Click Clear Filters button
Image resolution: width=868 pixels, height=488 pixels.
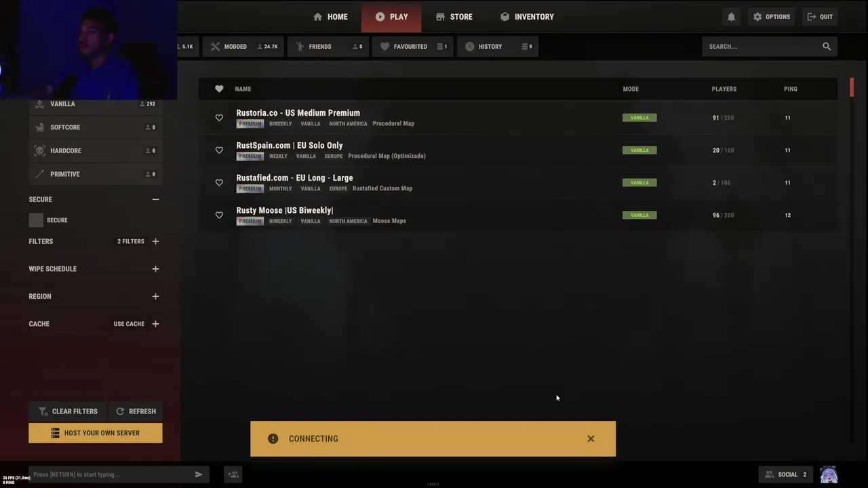coord(67,411)
